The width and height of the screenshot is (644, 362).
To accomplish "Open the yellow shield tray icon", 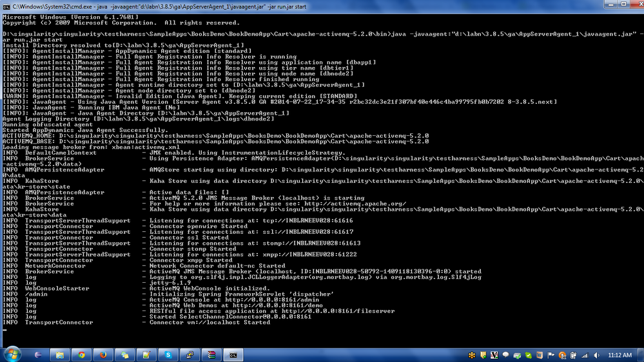I will [x=483, y=356].
